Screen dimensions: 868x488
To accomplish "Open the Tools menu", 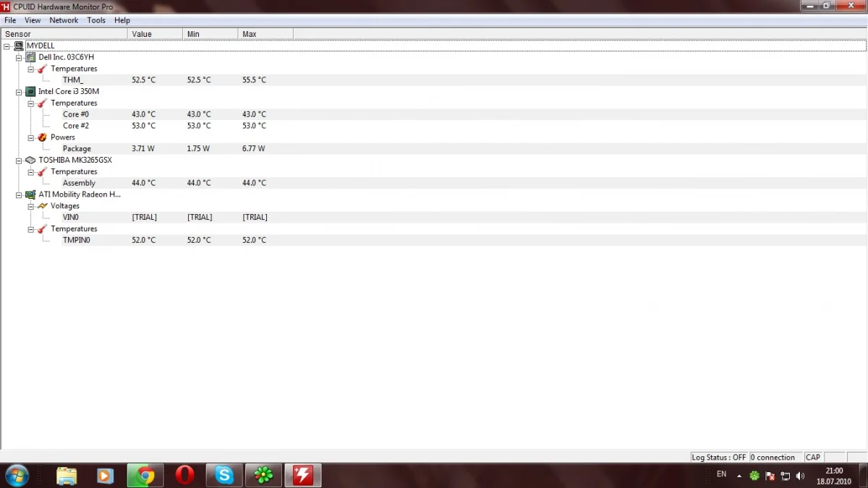I will click(96, 20).
